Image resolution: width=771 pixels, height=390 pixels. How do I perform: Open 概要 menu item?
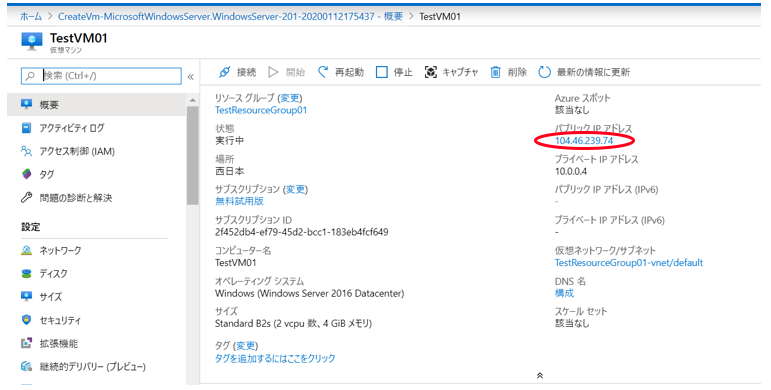pos(96,104)
